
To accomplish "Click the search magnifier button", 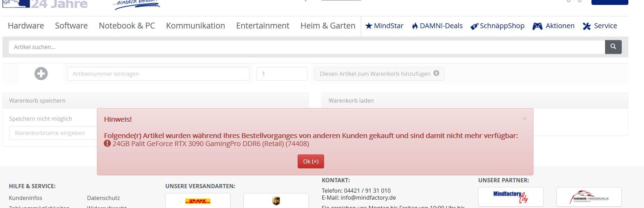I will tap(613, 47).
